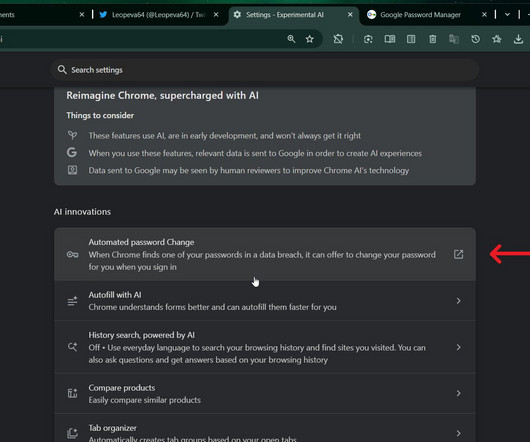
Task: Click the translate icon in toolbar
Action: tap(454, 39)
